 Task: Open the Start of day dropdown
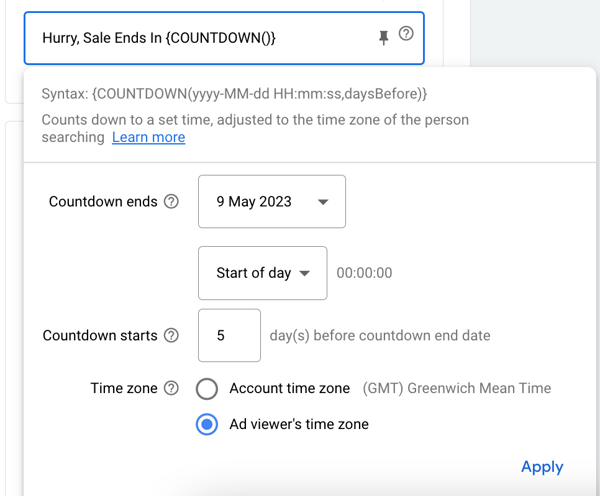point(263,273)
